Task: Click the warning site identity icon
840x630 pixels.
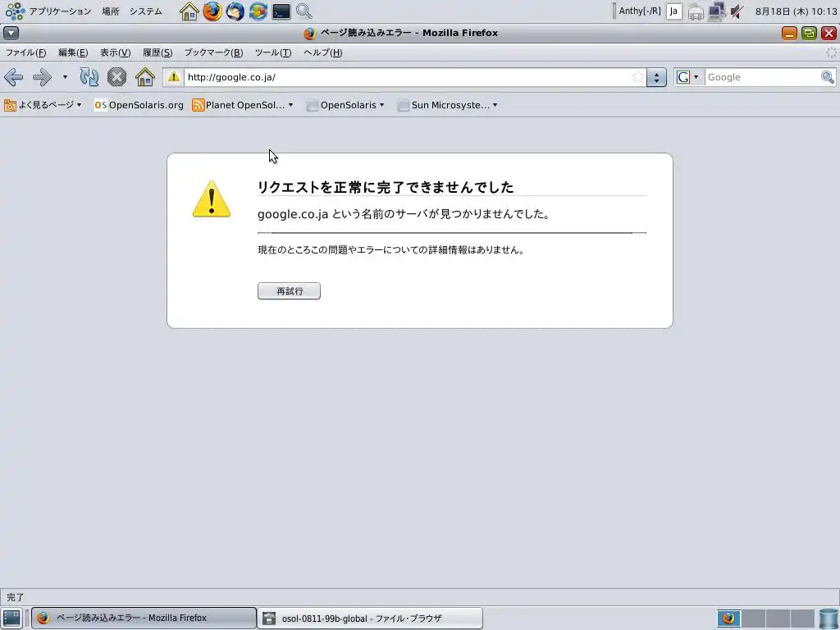Action: point(174,77)
